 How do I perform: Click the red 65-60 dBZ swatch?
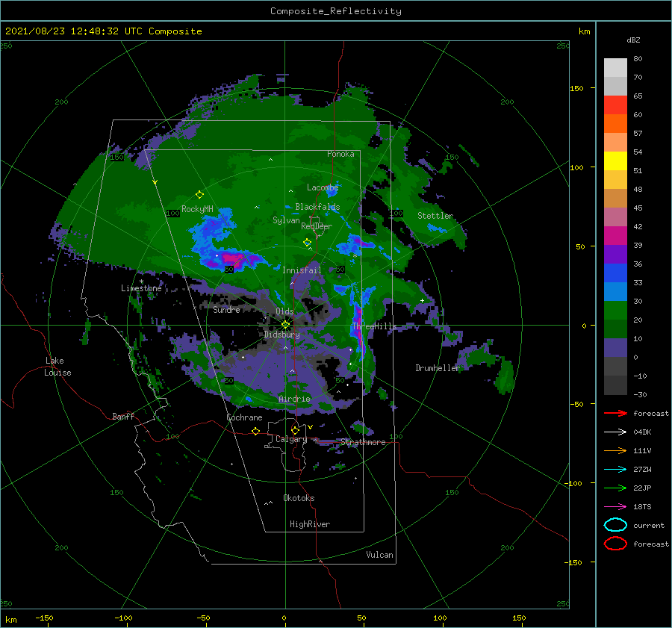click(615, 105)
